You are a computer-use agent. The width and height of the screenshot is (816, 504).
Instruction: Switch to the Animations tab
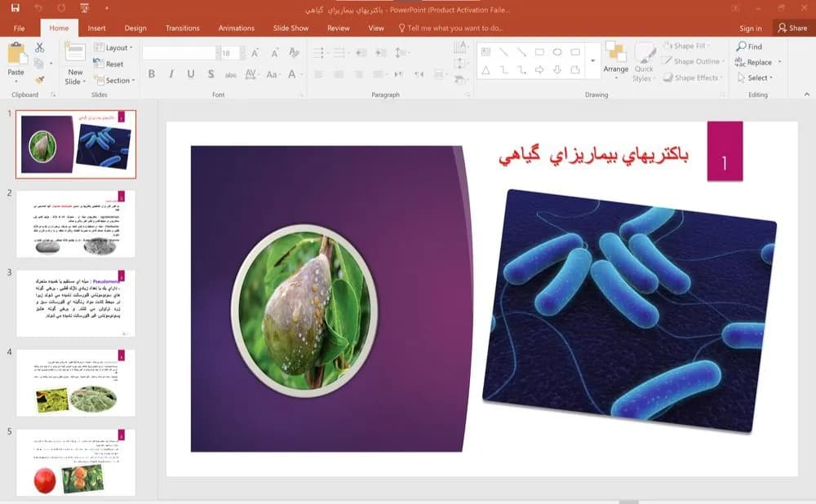coord(237,28)
